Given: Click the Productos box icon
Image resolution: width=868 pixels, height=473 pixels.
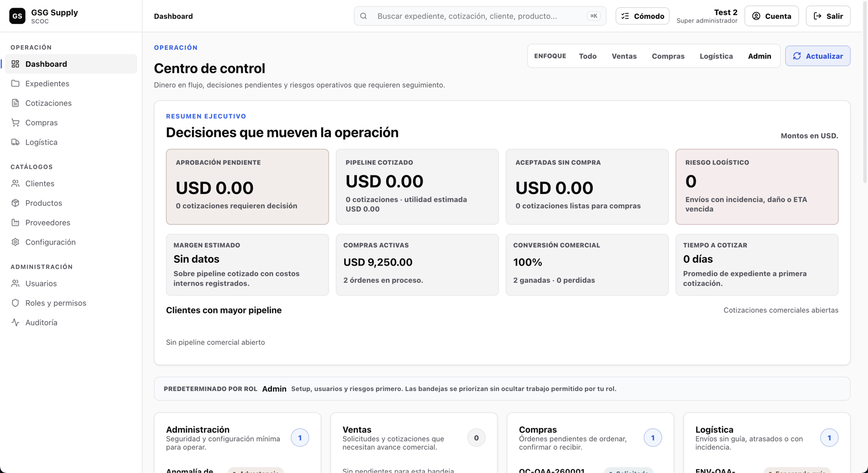Looking at the screenshot, I should 15,203.
